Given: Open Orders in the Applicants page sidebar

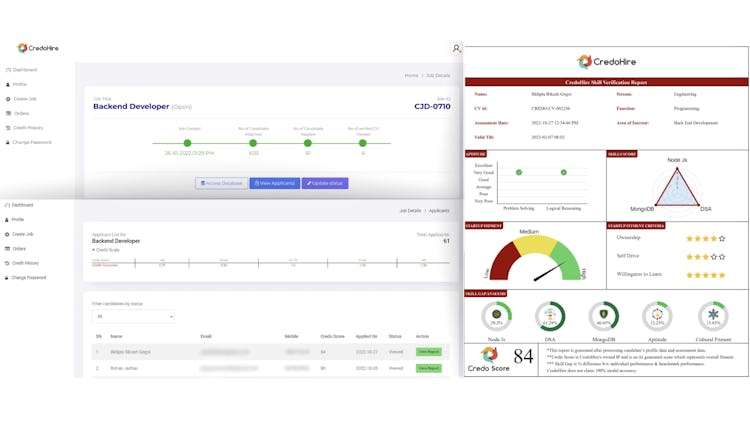Looking at the screenshot, I should point(19,249).
